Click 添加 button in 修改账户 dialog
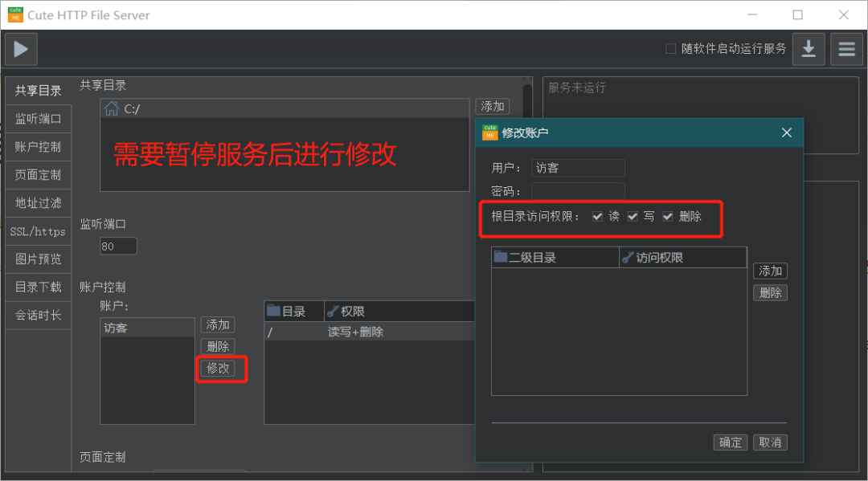This screenshot has width=868, height=481. coord(770,271)
